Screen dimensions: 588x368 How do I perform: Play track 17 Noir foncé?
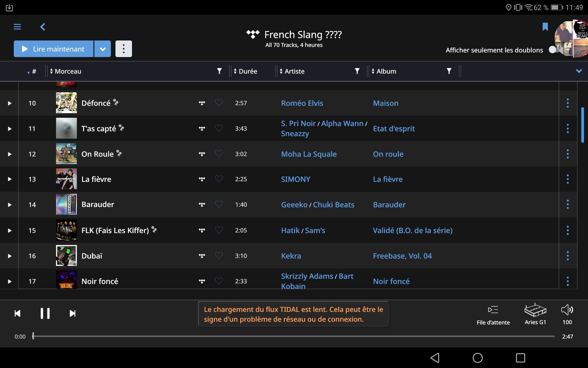pyautogui.click(x=9, y=282)
